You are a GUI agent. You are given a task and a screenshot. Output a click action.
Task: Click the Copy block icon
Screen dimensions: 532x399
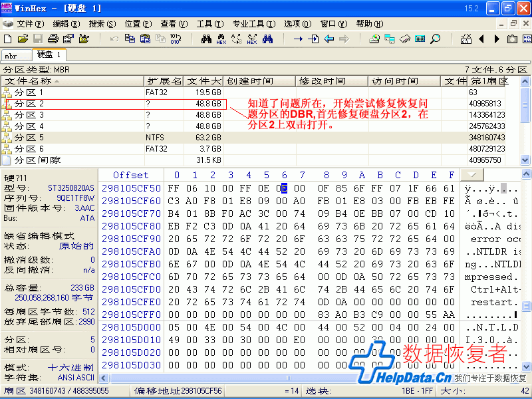point(130,39)
